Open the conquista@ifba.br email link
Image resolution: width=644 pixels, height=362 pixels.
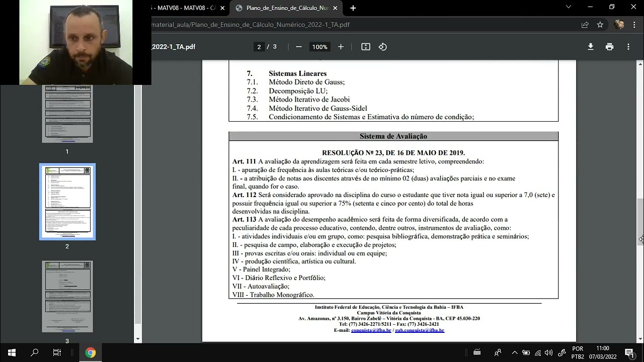(371, 330)
